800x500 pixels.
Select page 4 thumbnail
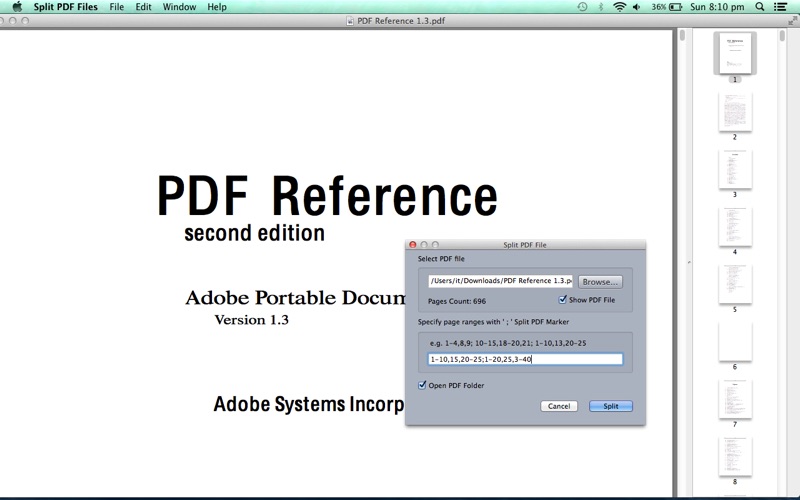click(735, 227)
